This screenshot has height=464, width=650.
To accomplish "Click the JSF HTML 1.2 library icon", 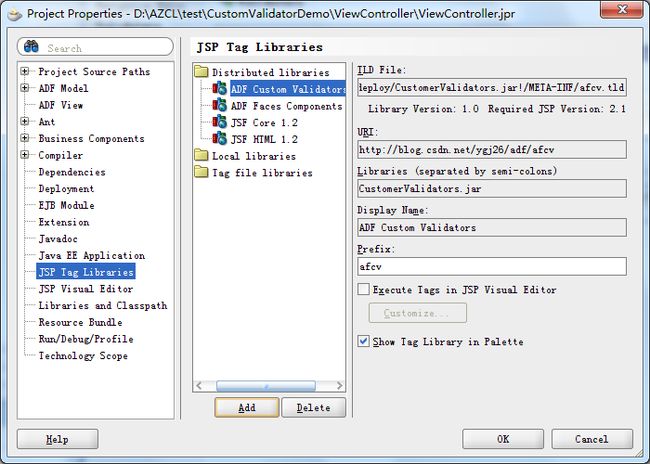I will (220, 138).
